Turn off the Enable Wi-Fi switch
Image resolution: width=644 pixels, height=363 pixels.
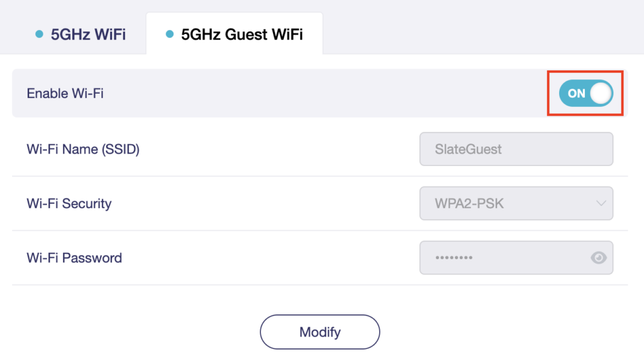pos(586,93)
